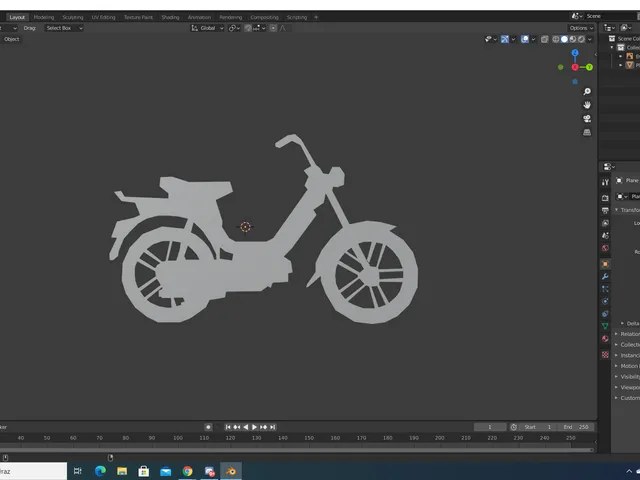Jump to the last frame
Viewport: 640px width, 480px height.
click(x=273, y=427)
